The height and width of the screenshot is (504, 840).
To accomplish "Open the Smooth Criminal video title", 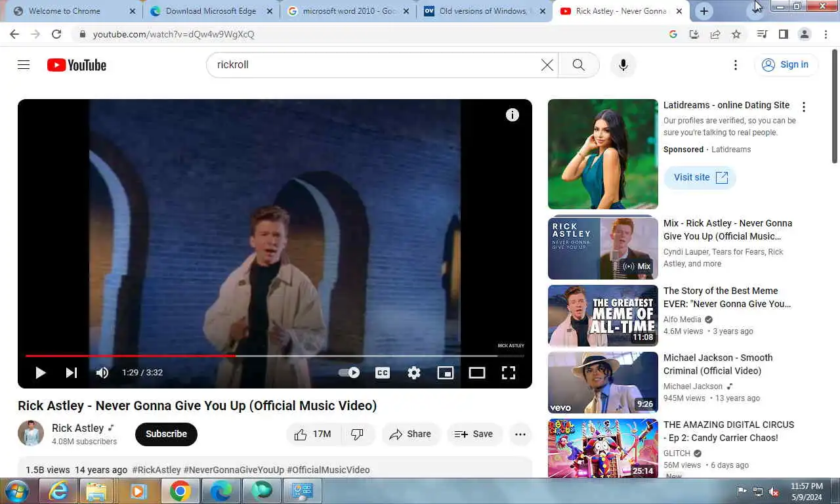I will pyautogui.click(x=718, y=364).
